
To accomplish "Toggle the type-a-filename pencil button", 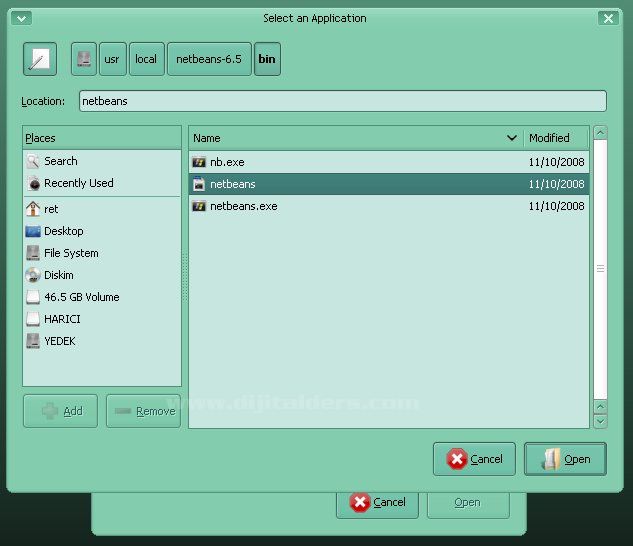I will click(x=40, y=59).
